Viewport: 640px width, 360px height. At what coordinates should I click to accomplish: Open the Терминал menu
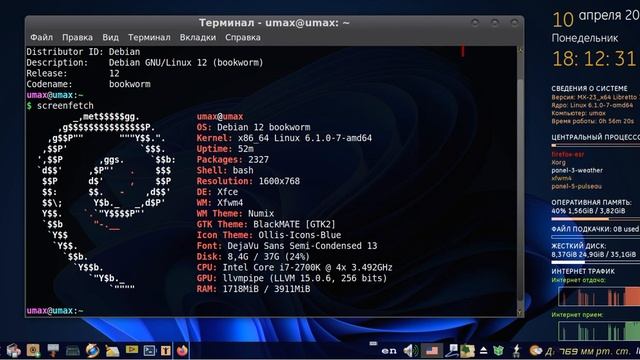149,38
